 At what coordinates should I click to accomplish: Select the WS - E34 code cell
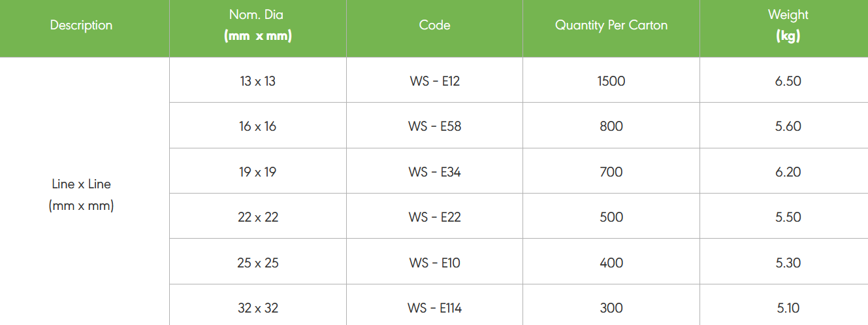(x=434, y=172)
